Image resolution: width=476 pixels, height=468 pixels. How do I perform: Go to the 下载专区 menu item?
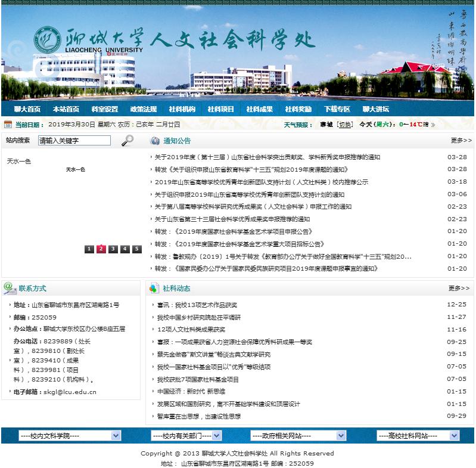[337, 109]
